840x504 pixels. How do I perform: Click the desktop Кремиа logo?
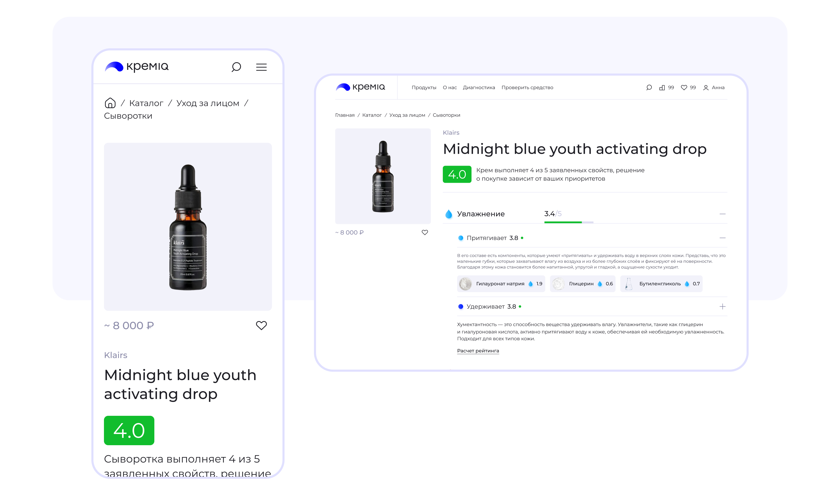[360, 87]
